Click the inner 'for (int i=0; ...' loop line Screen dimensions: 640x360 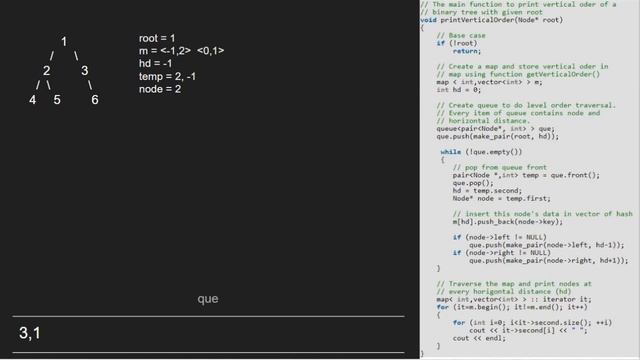532,322
